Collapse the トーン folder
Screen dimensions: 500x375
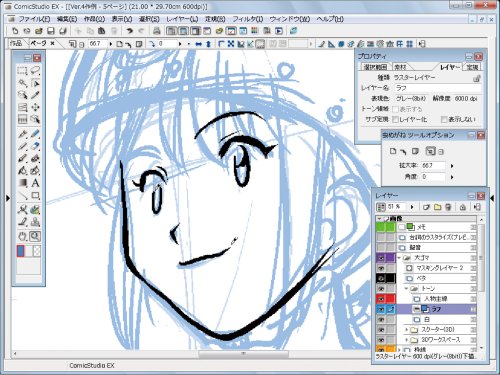coord(406,288)
